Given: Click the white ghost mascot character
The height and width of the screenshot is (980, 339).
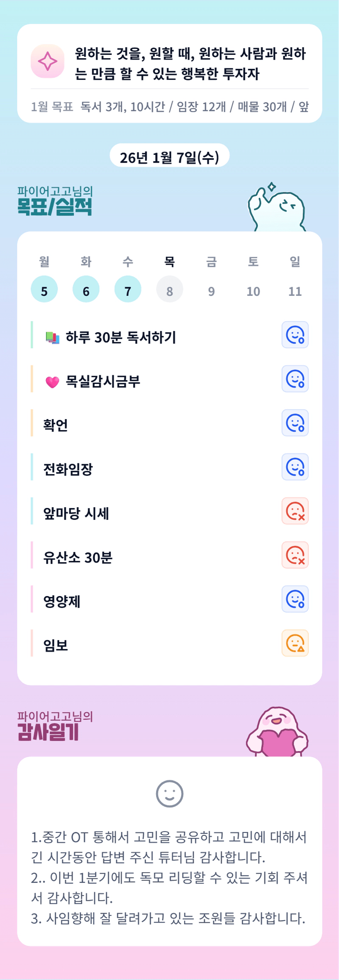Looking at the screenshot, I should pyautogui.click(x=277, y=209).
